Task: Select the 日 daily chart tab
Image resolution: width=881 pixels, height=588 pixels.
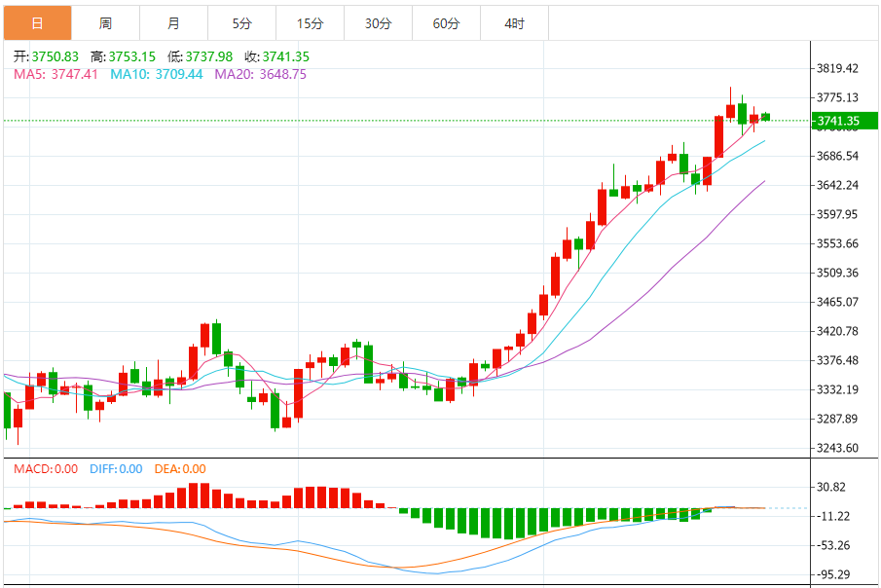Action: click(x=37, y=22)
